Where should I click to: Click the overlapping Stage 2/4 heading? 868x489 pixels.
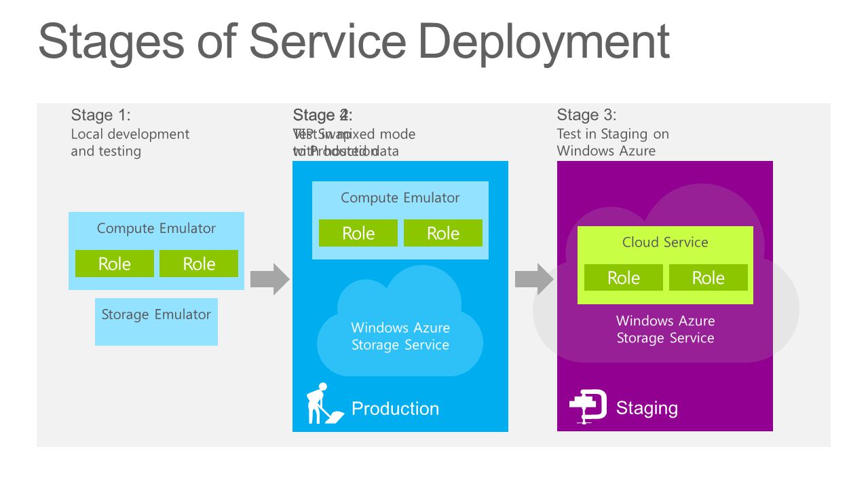point(323,115)
